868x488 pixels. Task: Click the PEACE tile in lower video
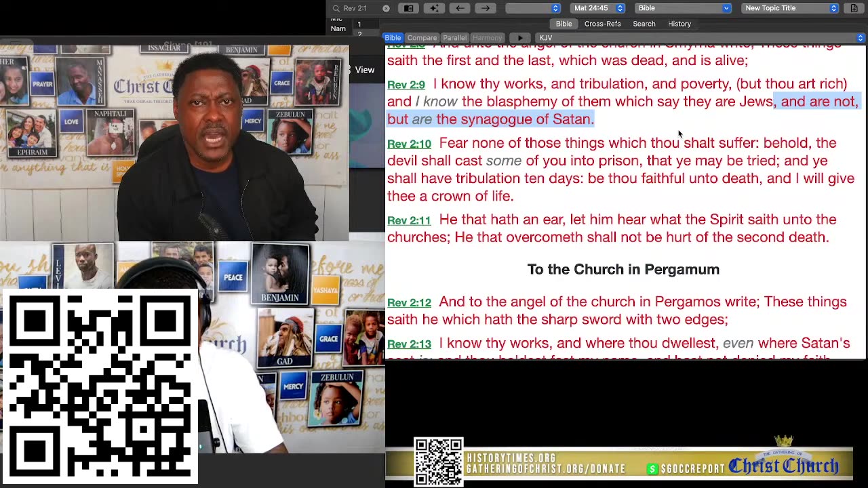tap(233, 277)
